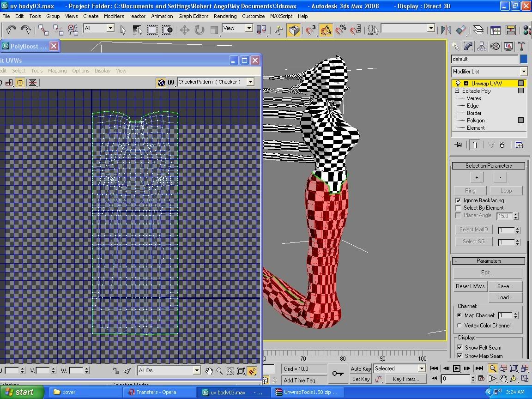The image size is (532, 399).
Task: Open the Mapping menu in UVW editor
Action: coord(57,71)
